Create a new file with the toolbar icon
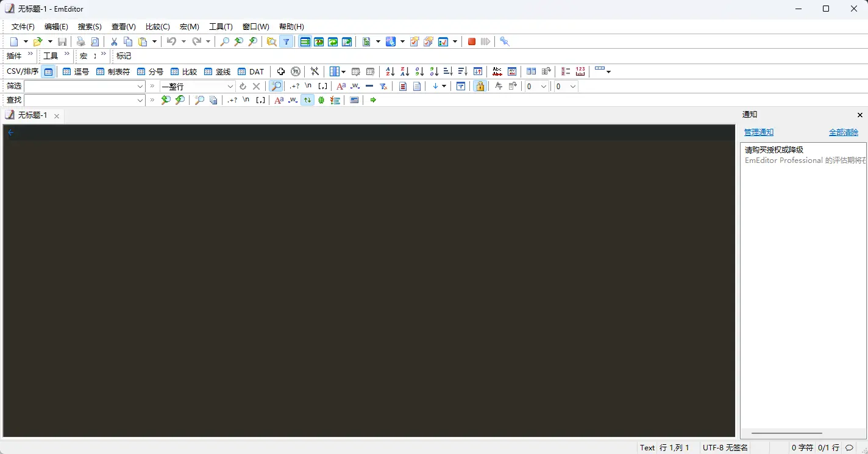 pyautogui.click(x=14, y=41)
